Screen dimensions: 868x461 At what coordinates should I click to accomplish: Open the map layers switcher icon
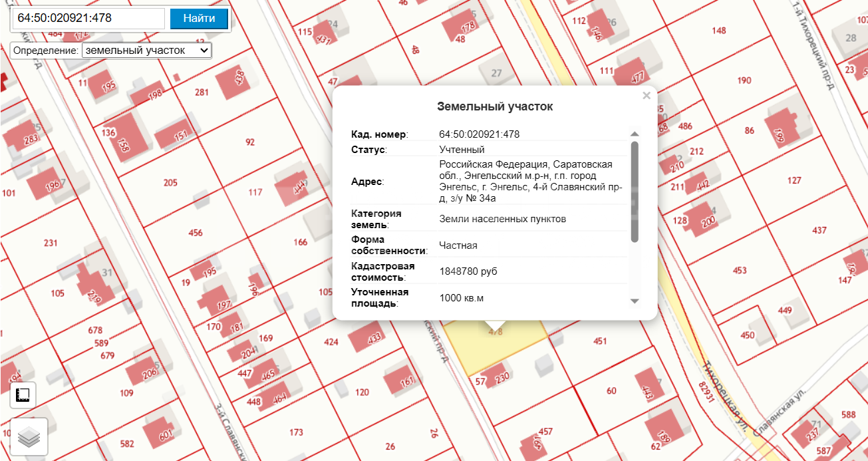coord(29,437)
